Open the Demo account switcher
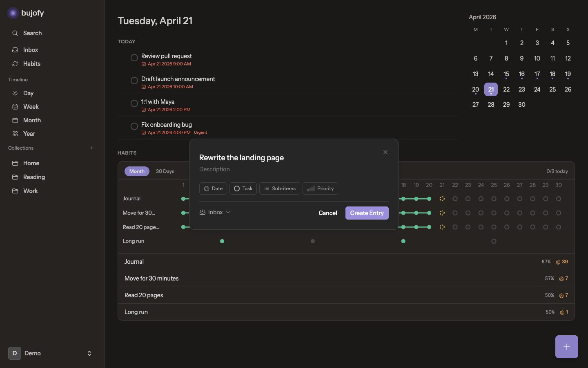588x368 pixels. click(52, 353)
